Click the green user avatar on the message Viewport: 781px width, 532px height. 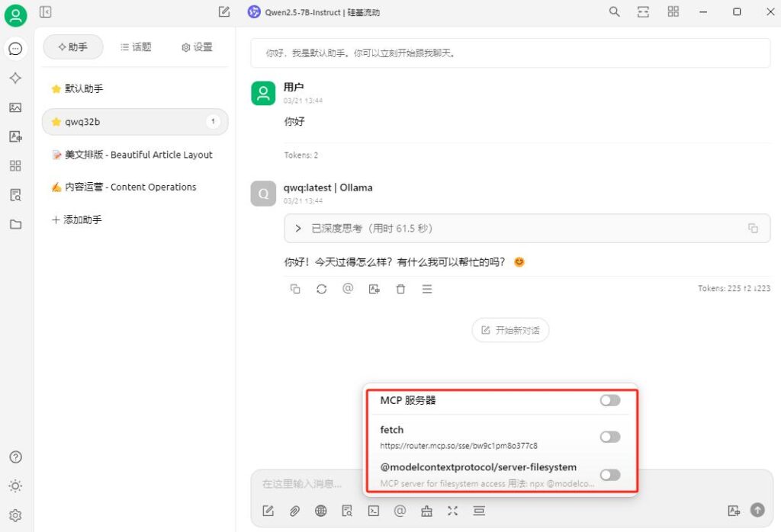[x=263, y=93]
